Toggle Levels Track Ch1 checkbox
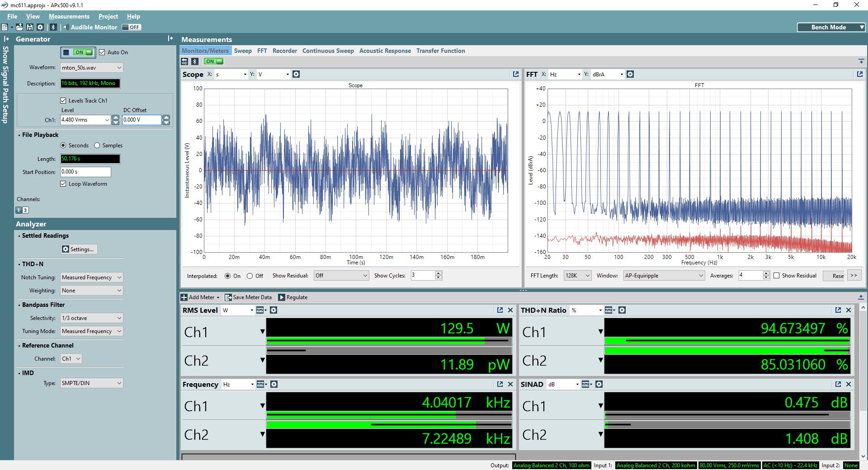Image resolution: width=868 pixels, height=470 pixels. (63, 101)
